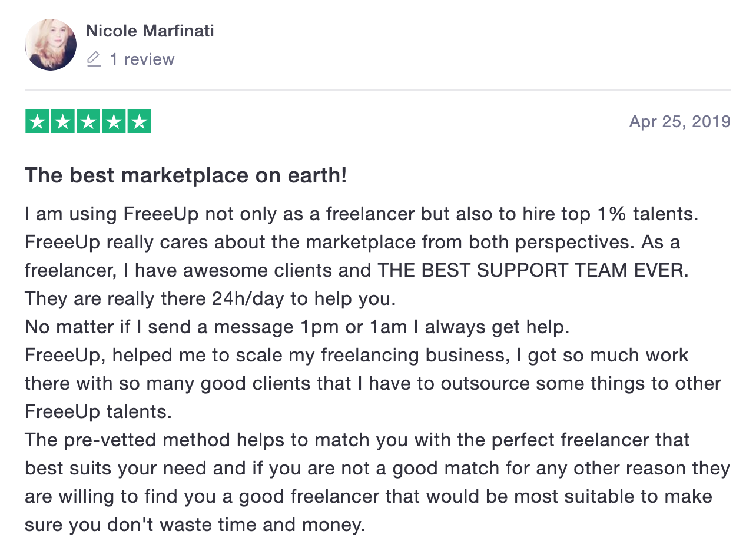Click the line "They are really there 24h/day"

pyautogui.click(x=210, y=298)
